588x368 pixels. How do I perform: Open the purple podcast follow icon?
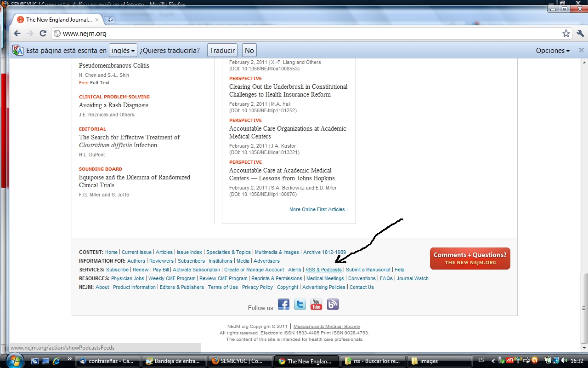[333, 305]
